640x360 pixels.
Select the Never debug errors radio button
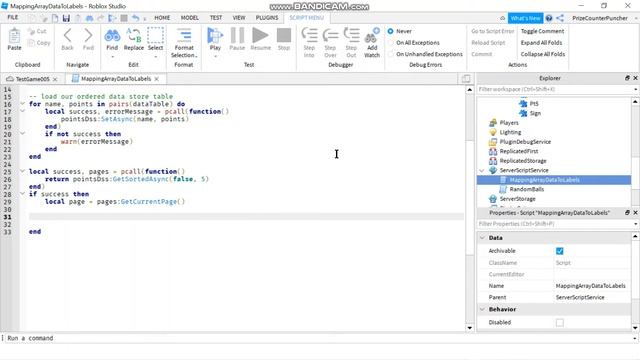click(x=391, y=31)
